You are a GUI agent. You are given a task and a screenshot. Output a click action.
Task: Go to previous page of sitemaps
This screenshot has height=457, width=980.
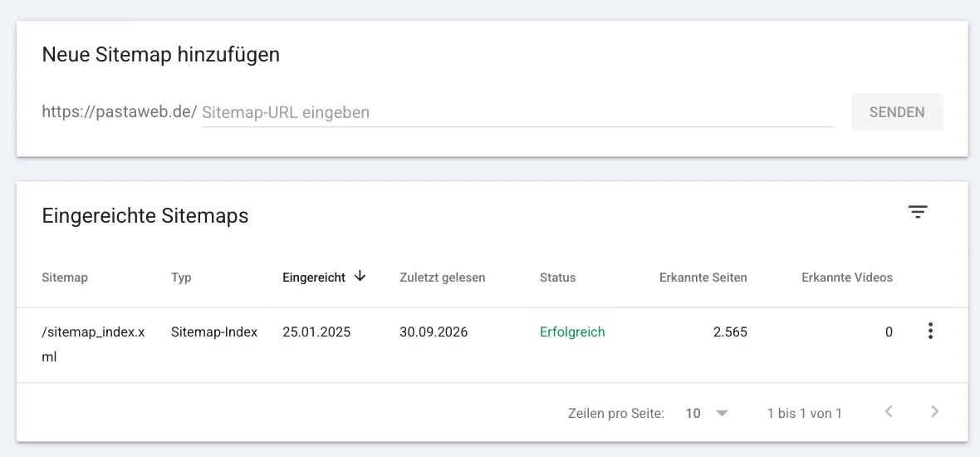pyautogui.click(x=889, y=411)
